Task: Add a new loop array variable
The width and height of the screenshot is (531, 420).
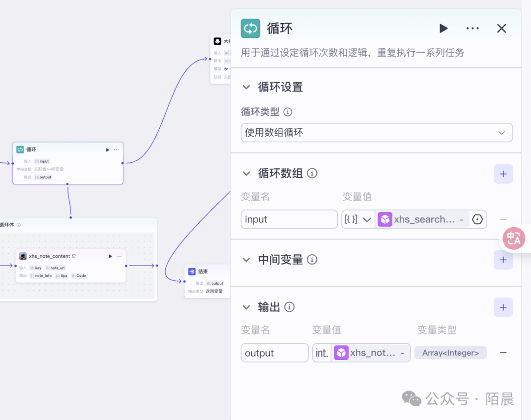Action: pyautogui.click(x=503, y=174)
